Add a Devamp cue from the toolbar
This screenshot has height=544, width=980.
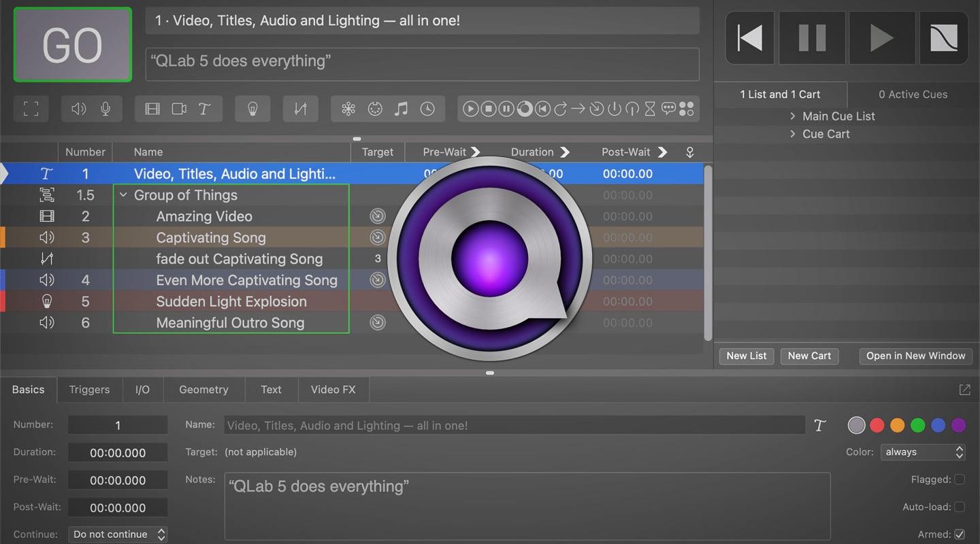pyautogui.click(x=560, y=109)
